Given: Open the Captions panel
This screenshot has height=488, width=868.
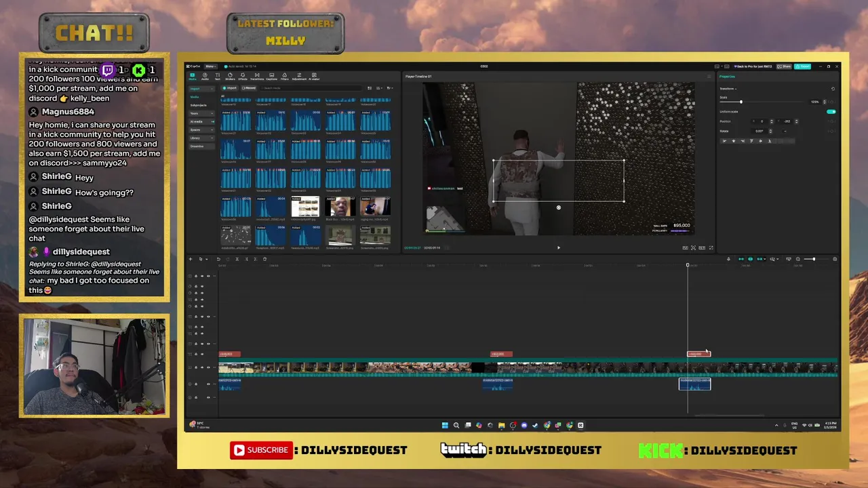Looking at the screenshot, I should (271, 77).
